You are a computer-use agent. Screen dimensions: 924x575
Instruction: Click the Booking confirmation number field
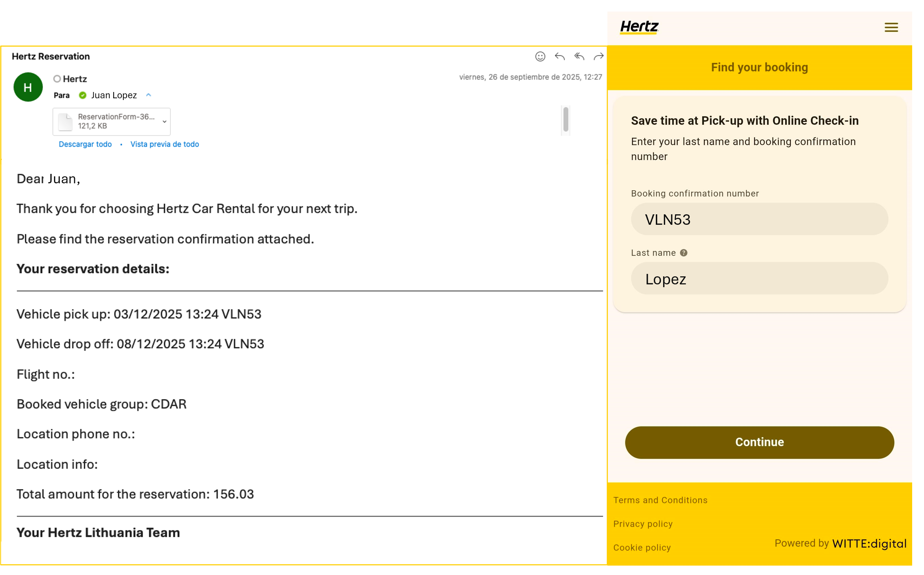pyautogui.click(x=759, y=219)
